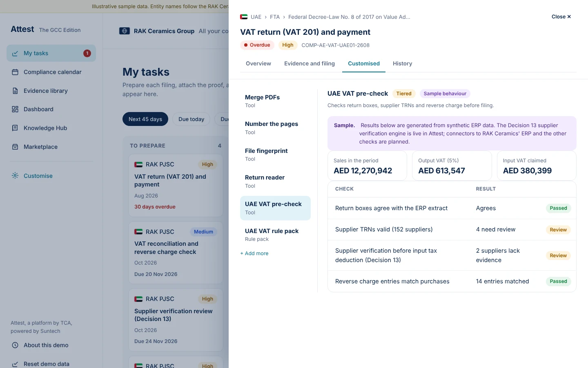Click the Tiered tag next to UAE VAT pre-check
The width and height of the screenshot is (588, 368).
click(404, 94)
